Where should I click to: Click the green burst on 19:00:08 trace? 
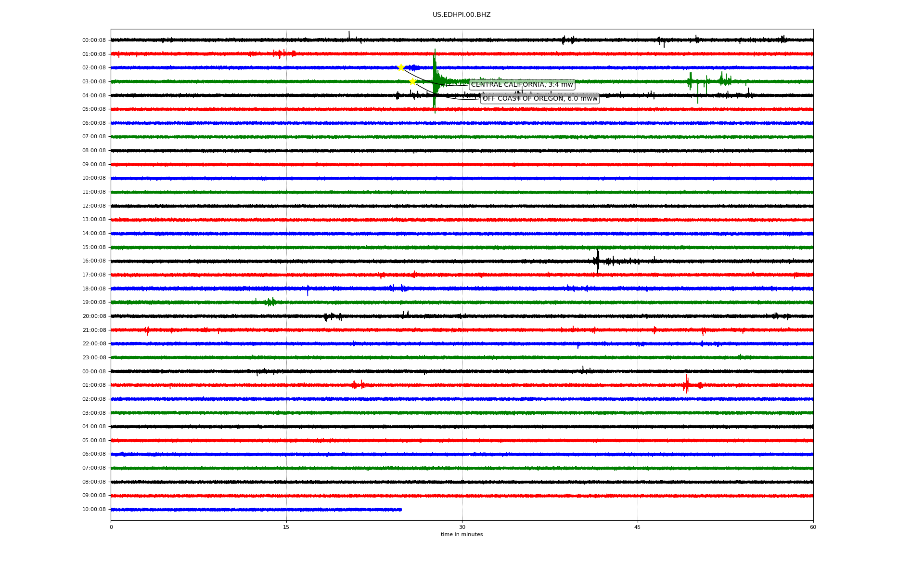point(271,302)
